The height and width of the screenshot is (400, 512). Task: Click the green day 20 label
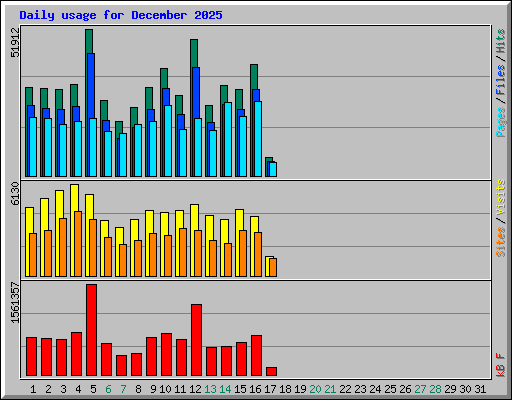315,389
